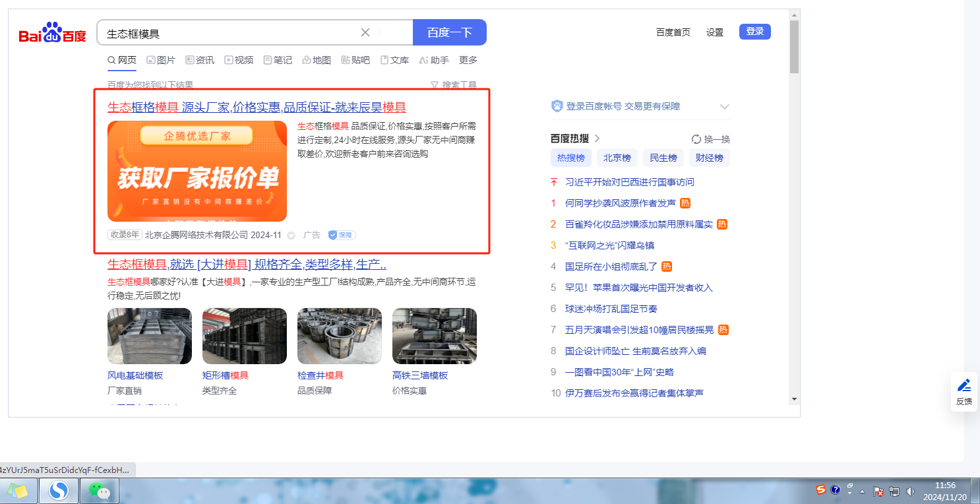
Task: Switch to the 民生榜 tab
Action: pos(663,158)
